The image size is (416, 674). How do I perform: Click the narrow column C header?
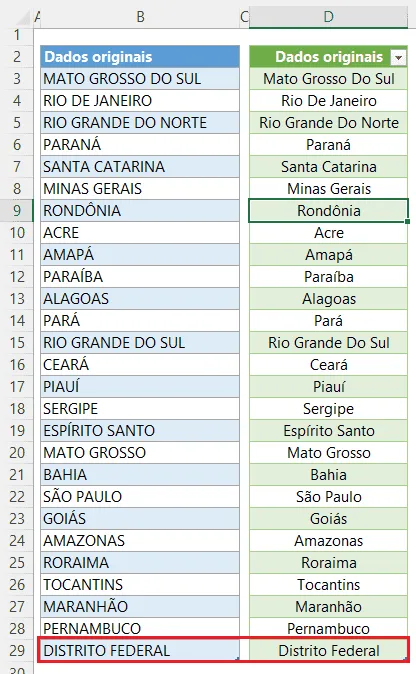click(x=244, y=17)
